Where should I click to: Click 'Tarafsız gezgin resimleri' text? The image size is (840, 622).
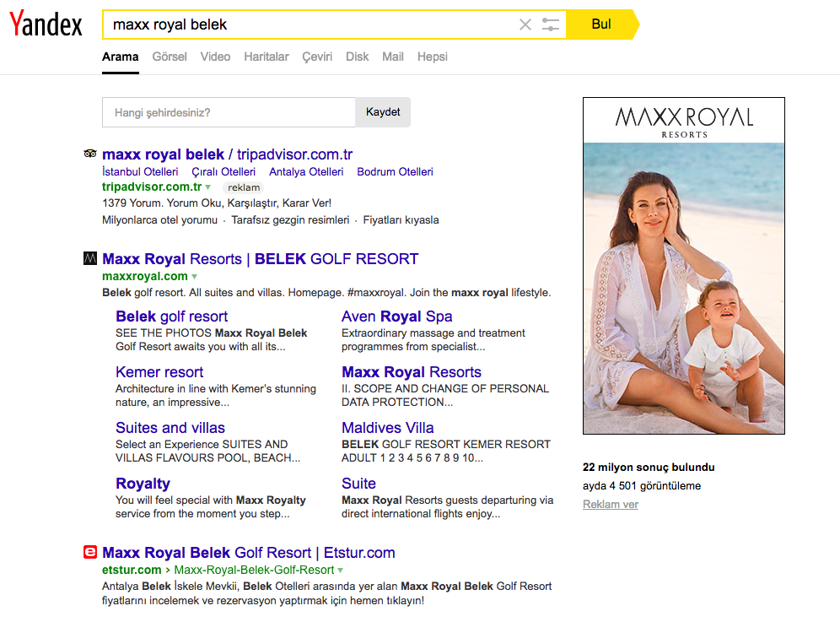tap(290, 219)
